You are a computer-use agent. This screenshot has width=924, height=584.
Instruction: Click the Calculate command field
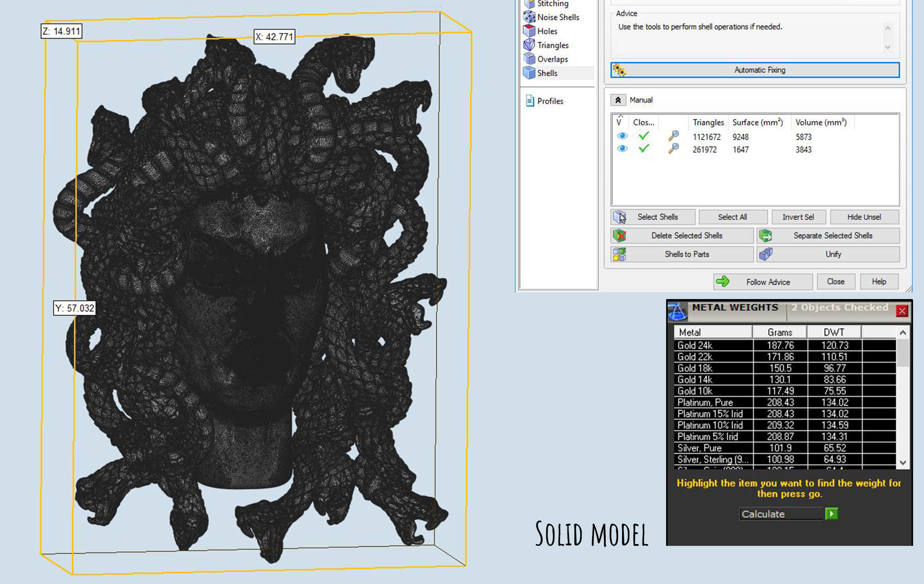(x=781, y=514)
